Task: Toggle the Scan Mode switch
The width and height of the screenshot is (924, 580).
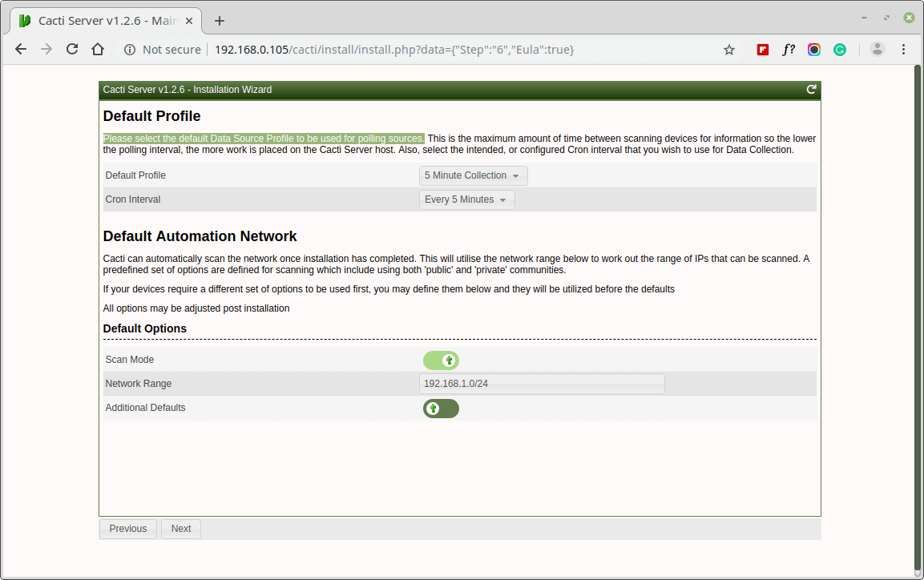Action: [x=441, y=360]
